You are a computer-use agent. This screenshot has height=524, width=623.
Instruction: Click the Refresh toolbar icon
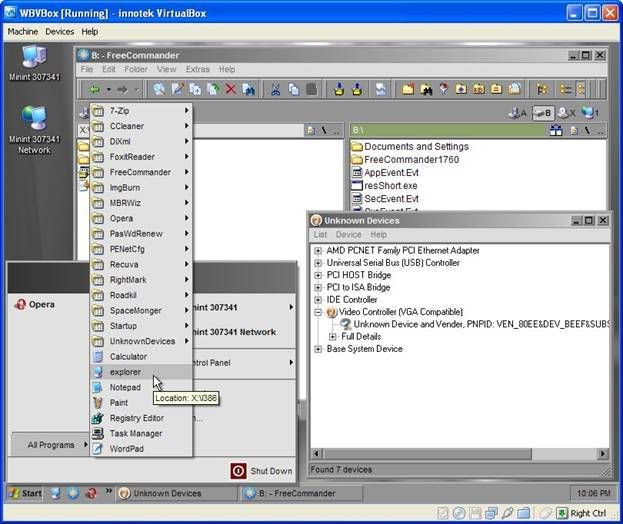coord(381,89)
